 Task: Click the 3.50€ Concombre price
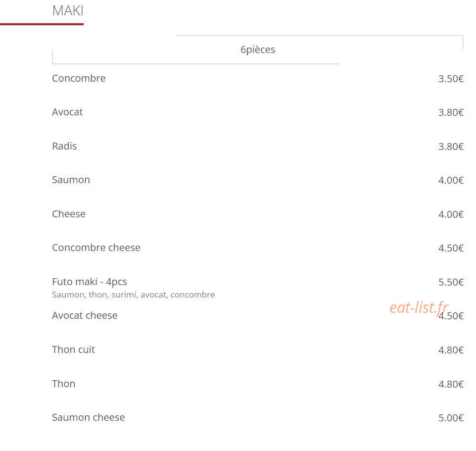click(x=451, y=79)
